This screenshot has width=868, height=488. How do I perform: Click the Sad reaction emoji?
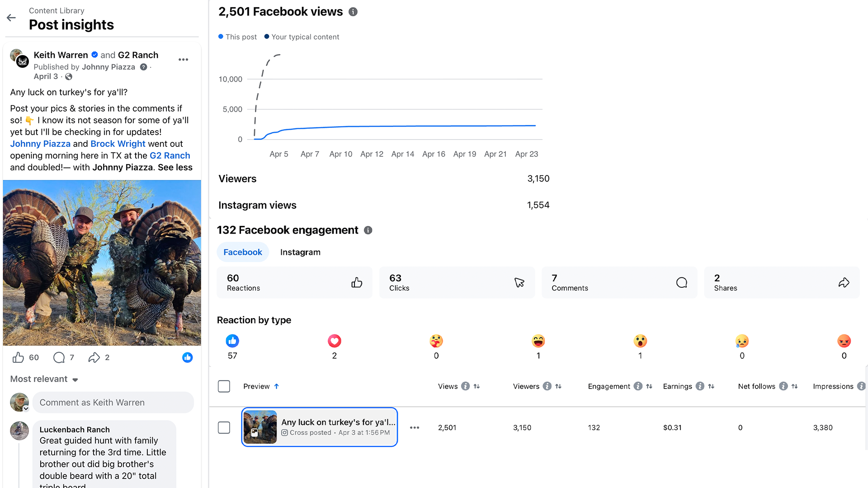(x=742, y=341)
